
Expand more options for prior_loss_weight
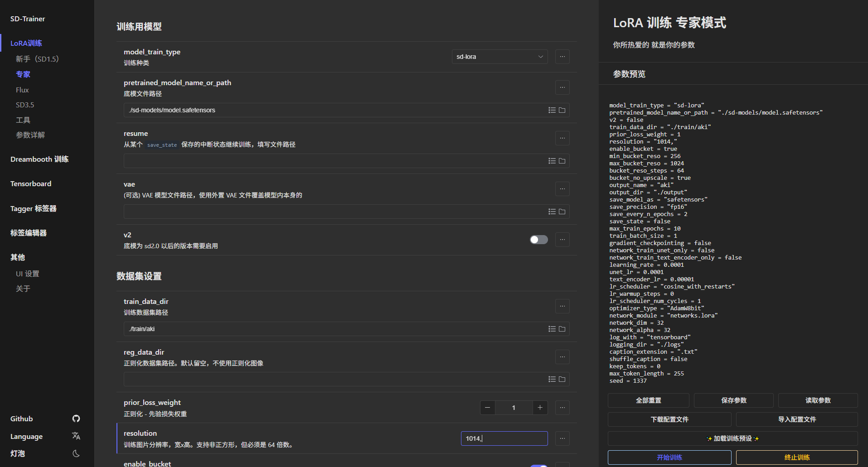point(562,408)
